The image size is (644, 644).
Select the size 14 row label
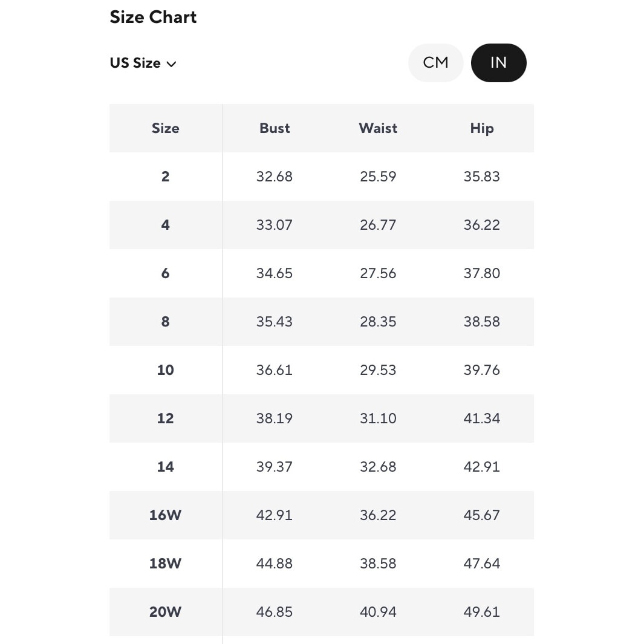(x=165, y=467)
